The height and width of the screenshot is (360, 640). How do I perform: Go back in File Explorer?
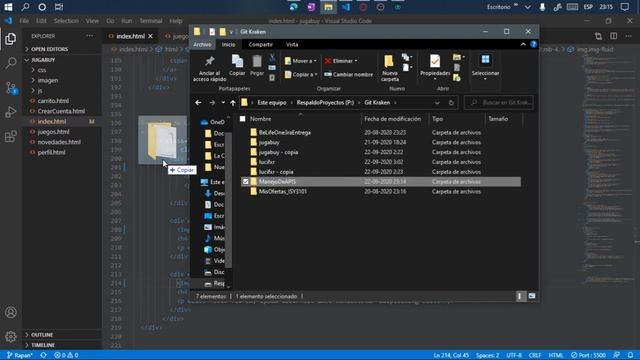tap(198, 103)
